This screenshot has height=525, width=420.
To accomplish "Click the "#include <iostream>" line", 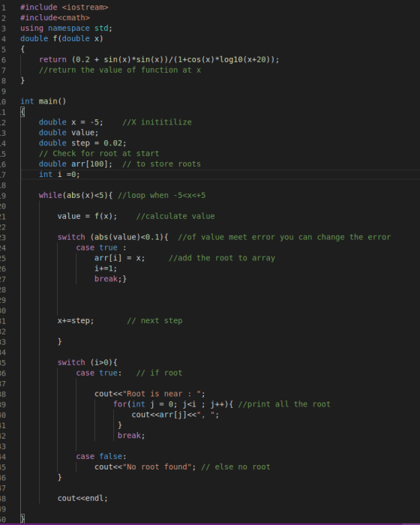I will (x=64, y=7).
